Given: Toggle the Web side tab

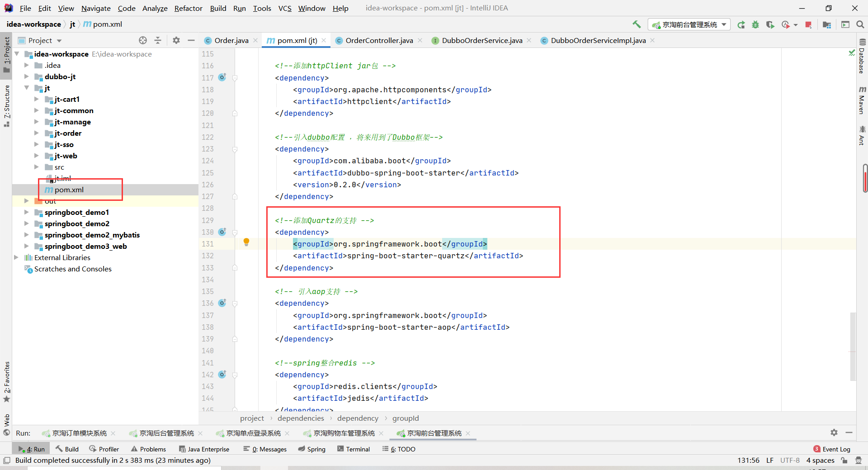Looking at the screenshot, I should point(6,424).
